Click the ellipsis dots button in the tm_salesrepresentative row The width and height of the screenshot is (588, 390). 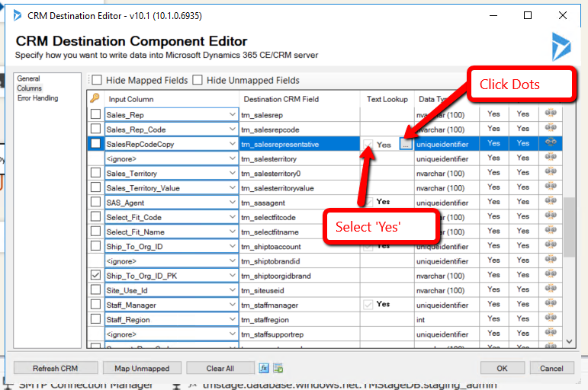(x=406, y=144)
